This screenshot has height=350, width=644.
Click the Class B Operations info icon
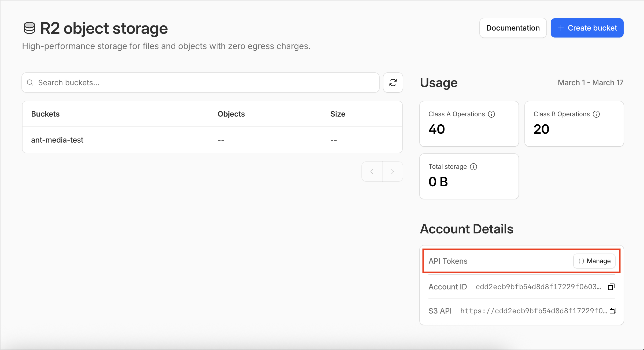(x=596, y=114)
